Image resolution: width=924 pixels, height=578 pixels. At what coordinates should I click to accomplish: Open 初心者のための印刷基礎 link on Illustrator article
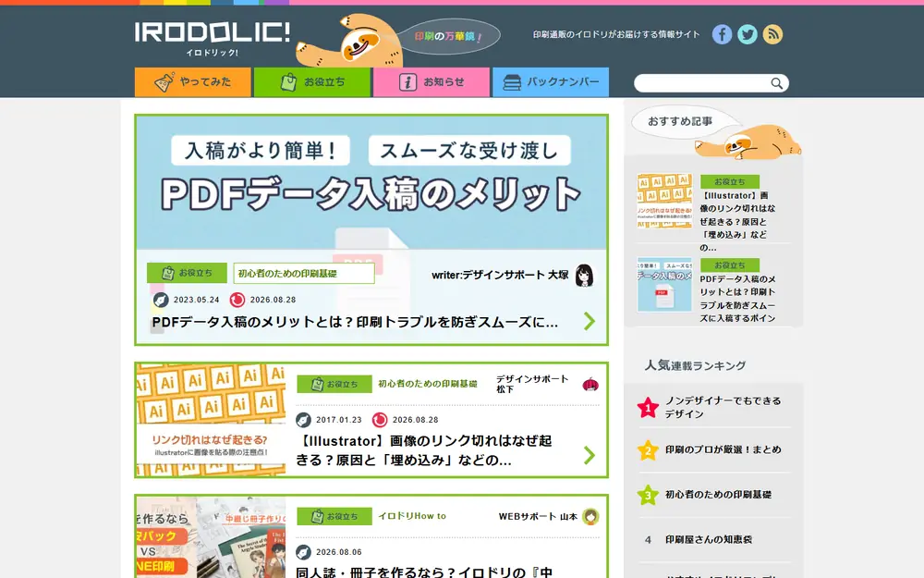(x=427, y=384)
